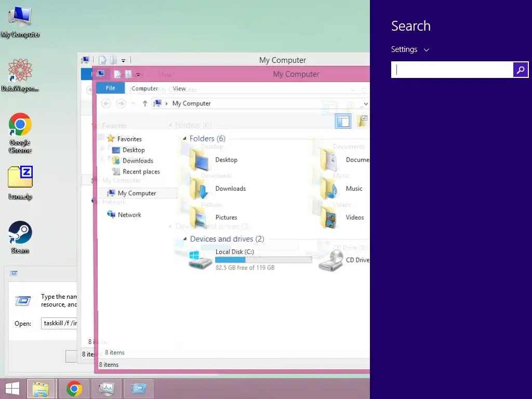Viewport: 532px width, 399px height.
Task: Open the Desktop folder icon
Action: (200, 160)
